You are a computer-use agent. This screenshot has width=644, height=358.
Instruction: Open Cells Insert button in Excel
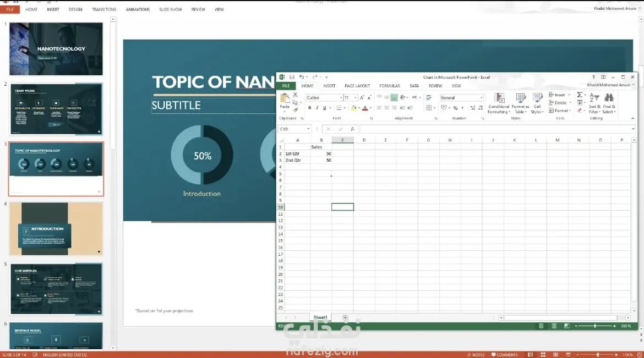tap(560, 95)
